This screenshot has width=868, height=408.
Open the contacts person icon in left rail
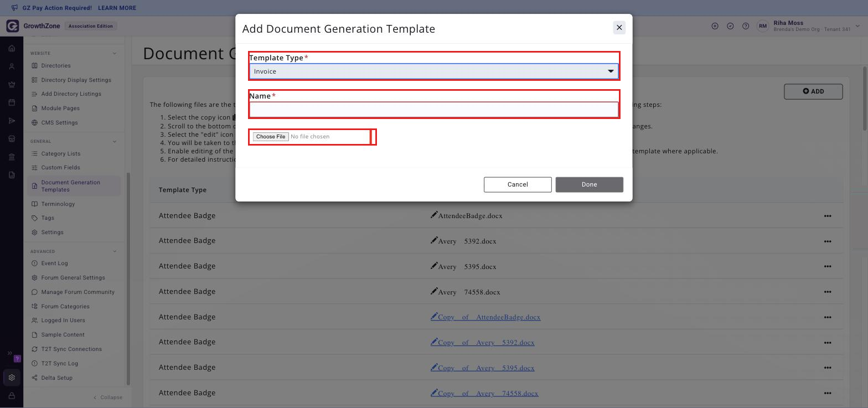tap(12, 66)
